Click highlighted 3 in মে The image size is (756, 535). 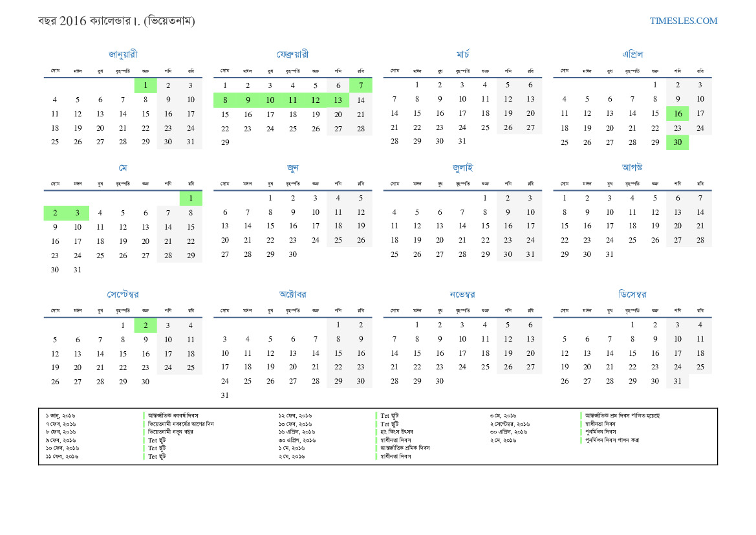[x=77, y=213]
